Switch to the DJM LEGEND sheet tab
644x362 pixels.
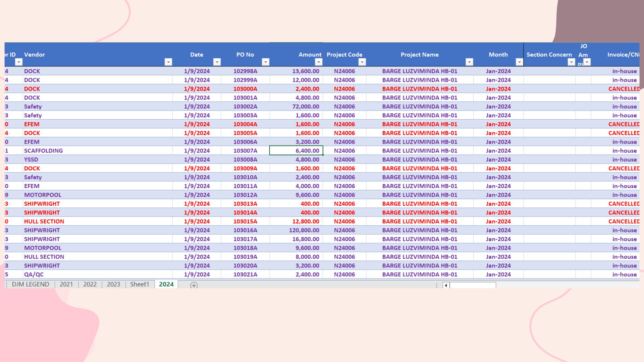[x=31, y=284]
